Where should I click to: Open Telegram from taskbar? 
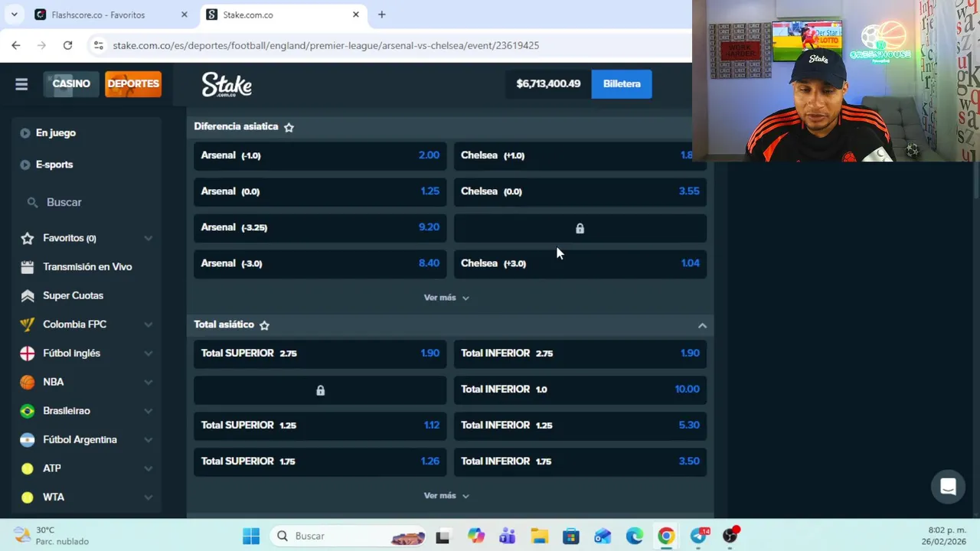click(699, 536)
